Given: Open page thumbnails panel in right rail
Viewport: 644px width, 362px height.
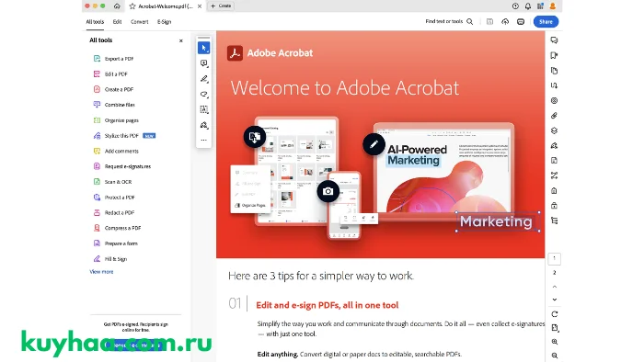Looking at the screenshot, I should click(554, 71).
